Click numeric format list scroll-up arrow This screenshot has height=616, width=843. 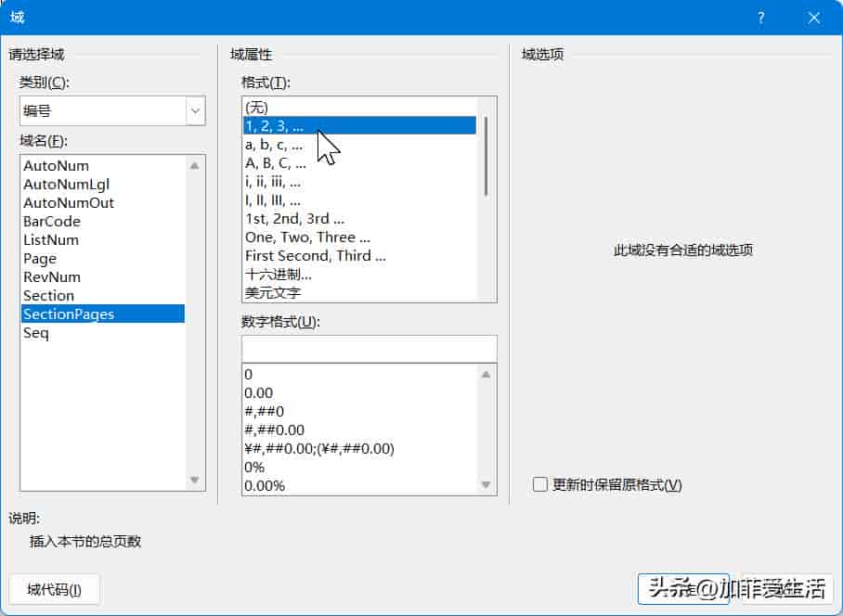coord(486,374)
